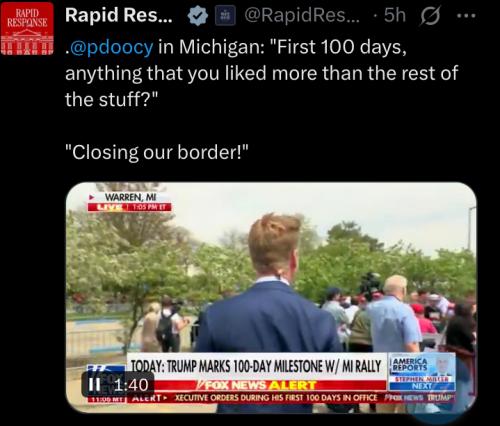Pause the video with the pause icon
This screenshot has height=426, width=500.
coord(95,385)
